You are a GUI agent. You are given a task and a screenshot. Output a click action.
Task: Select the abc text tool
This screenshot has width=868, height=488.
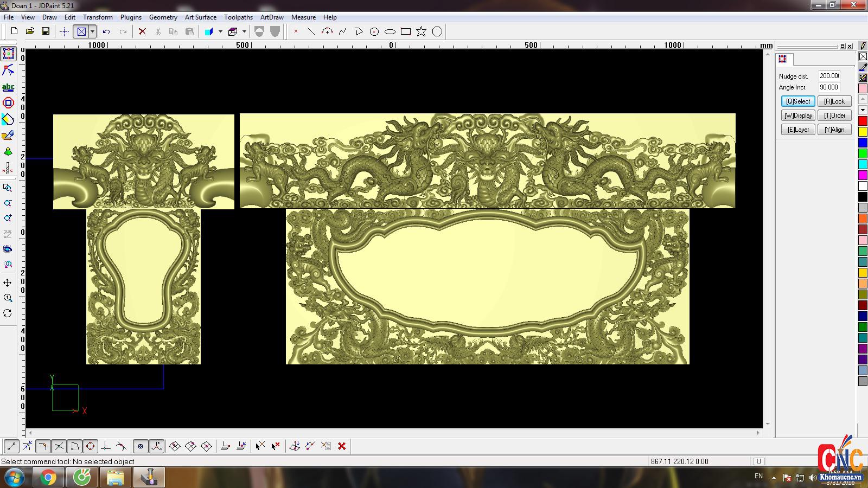tap(8, 87)
